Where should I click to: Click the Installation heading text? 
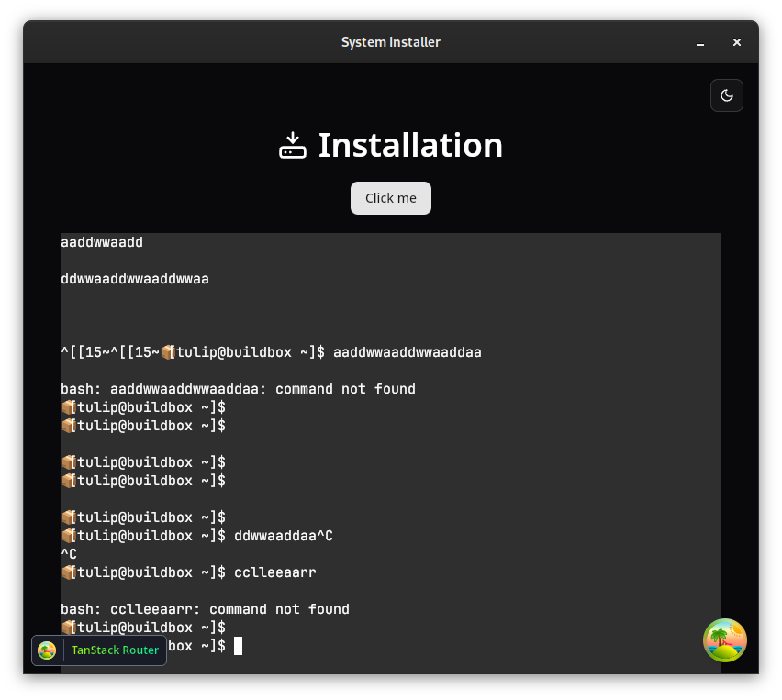pos(410,145)
